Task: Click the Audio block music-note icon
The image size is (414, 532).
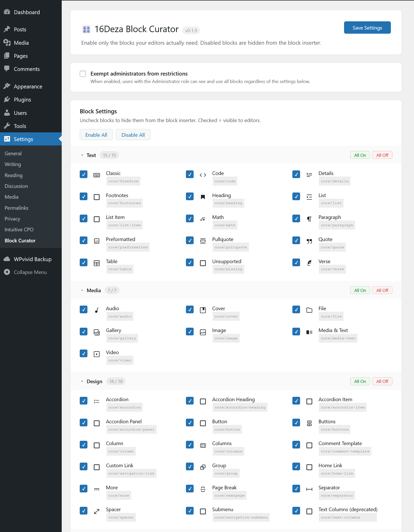Action: click(x=97, y=310)
